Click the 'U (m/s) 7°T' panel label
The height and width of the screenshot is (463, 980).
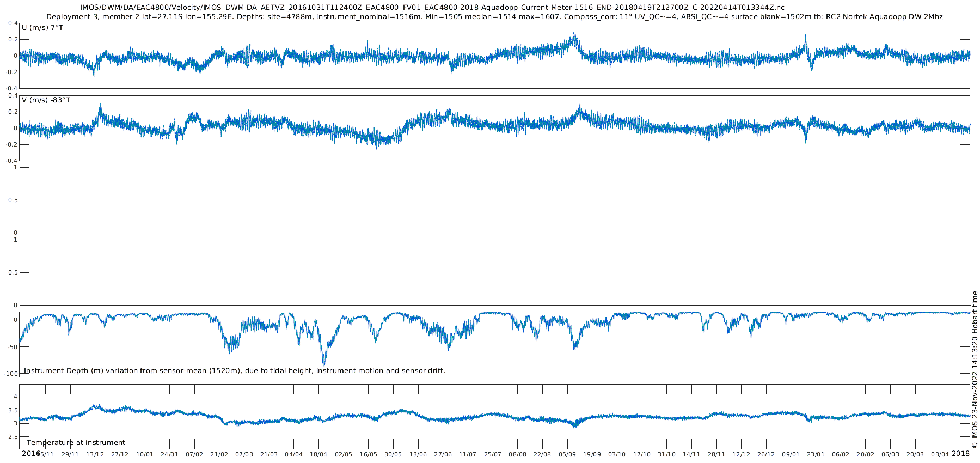42,28
